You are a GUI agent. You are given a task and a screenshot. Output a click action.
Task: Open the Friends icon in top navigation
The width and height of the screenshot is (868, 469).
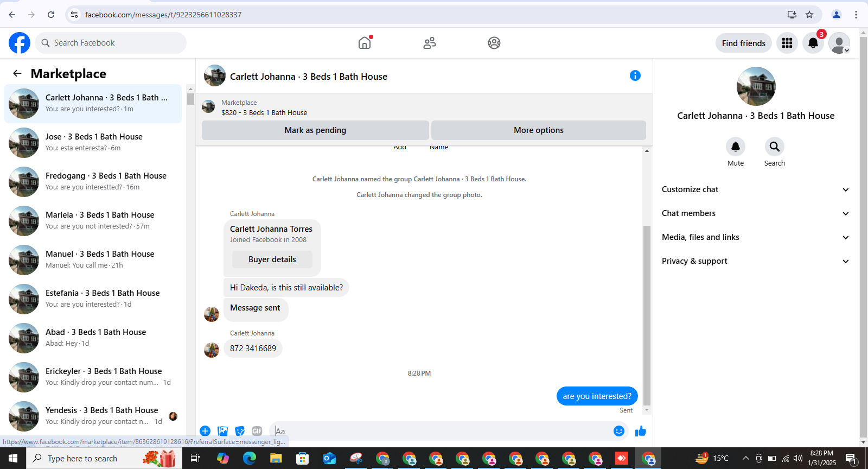pos(430,43)
